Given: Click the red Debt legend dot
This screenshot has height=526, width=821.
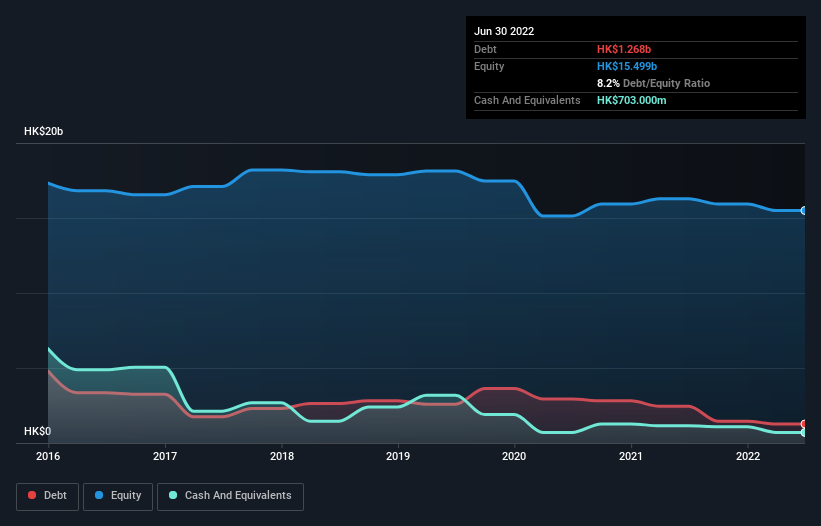Looking at the screenshot, I should tap(32, 495).
